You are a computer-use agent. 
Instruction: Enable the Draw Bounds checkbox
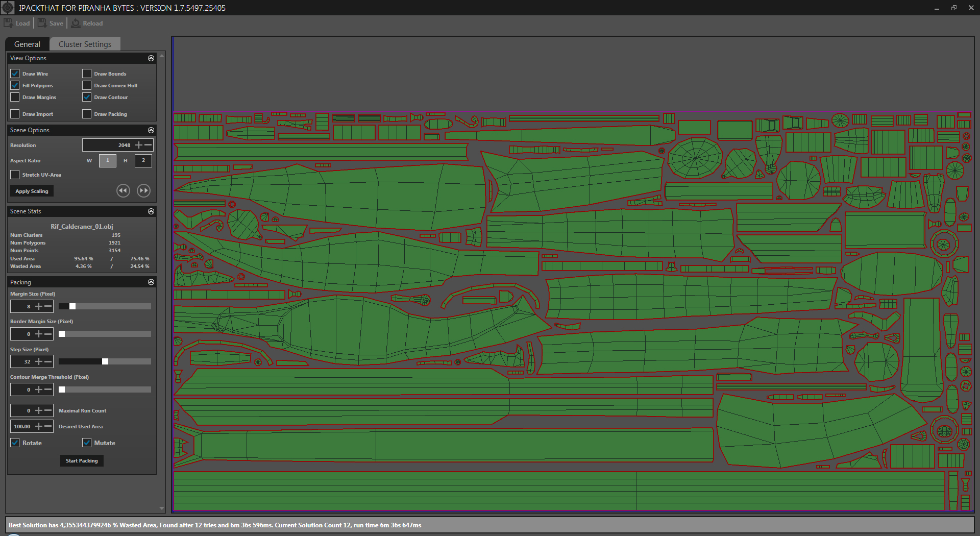[87, 74]
